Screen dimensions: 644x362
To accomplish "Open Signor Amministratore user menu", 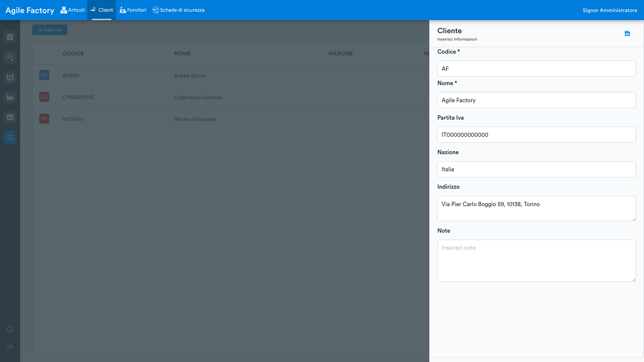I will (610, 10).
